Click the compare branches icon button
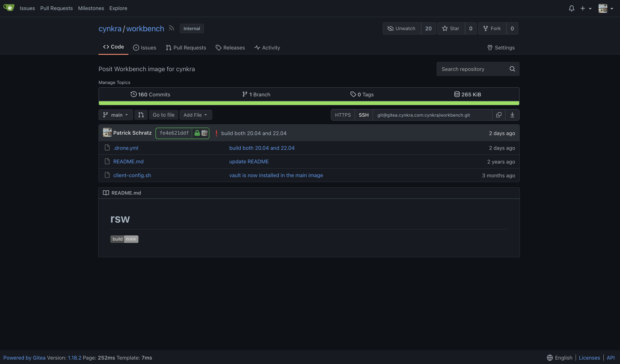Viewport: 620px width, 364px height. coord(141,115)
